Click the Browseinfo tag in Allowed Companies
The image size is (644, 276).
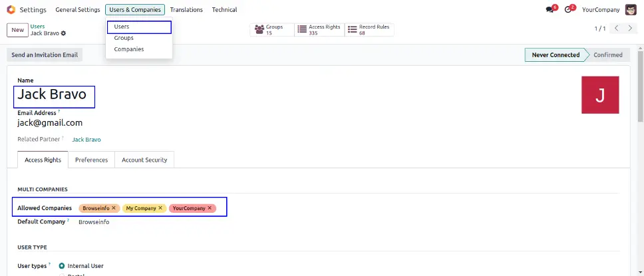96,208
